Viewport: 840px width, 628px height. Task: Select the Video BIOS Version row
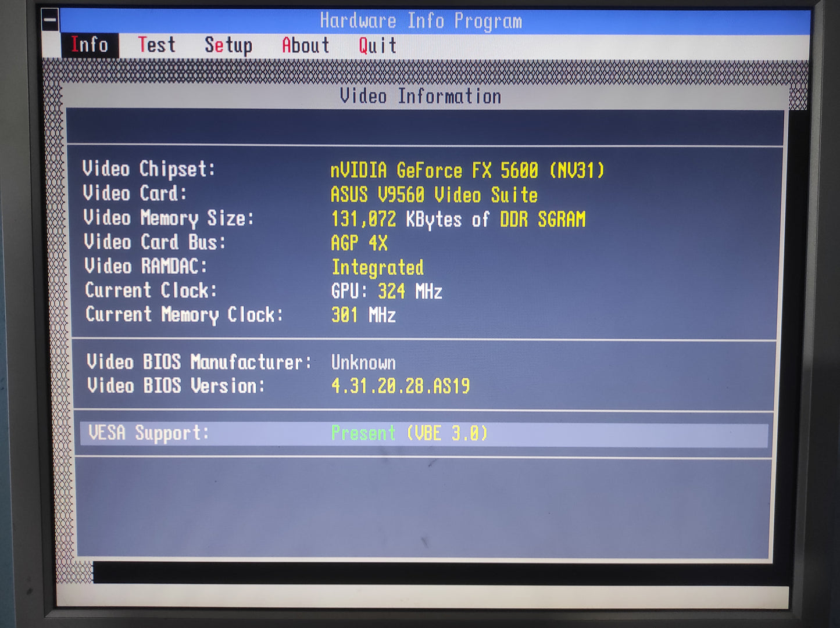(x=278, y=386)
